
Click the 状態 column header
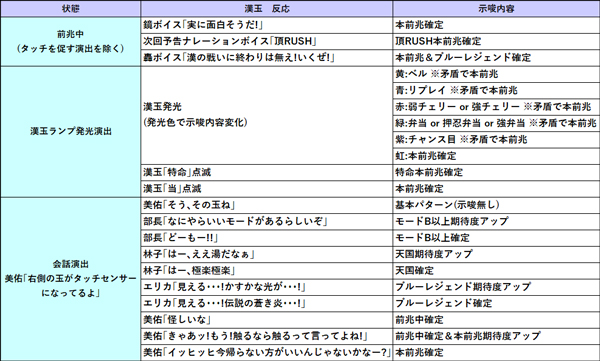(x=70, y=8)
